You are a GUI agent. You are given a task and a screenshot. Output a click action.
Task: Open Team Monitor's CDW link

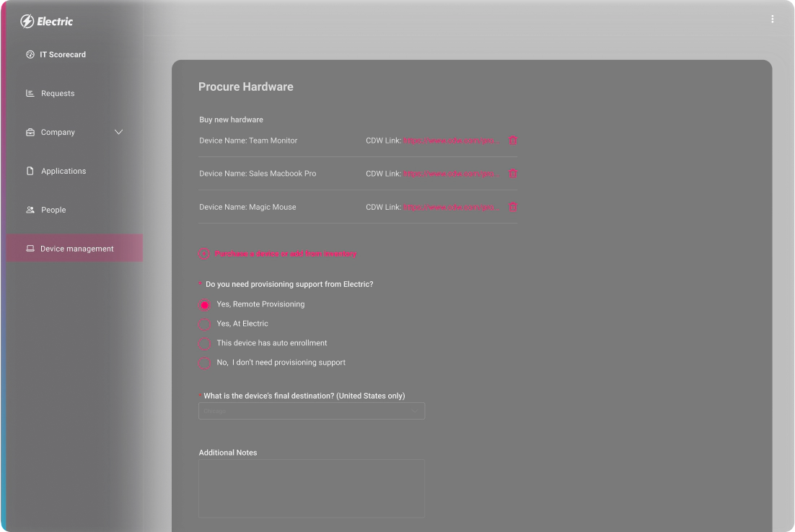[451, 140]
